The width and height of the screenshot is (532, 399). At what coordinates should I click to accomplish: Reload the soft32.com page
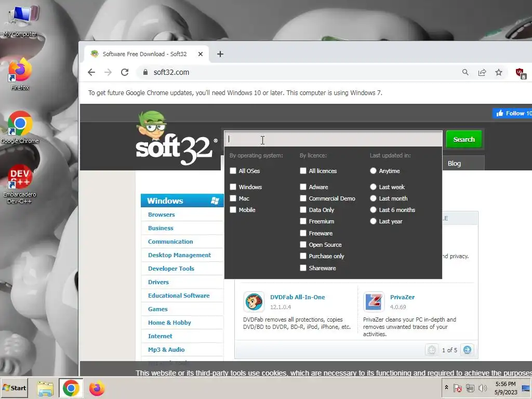pyautogui.click(x=125, y=72)
